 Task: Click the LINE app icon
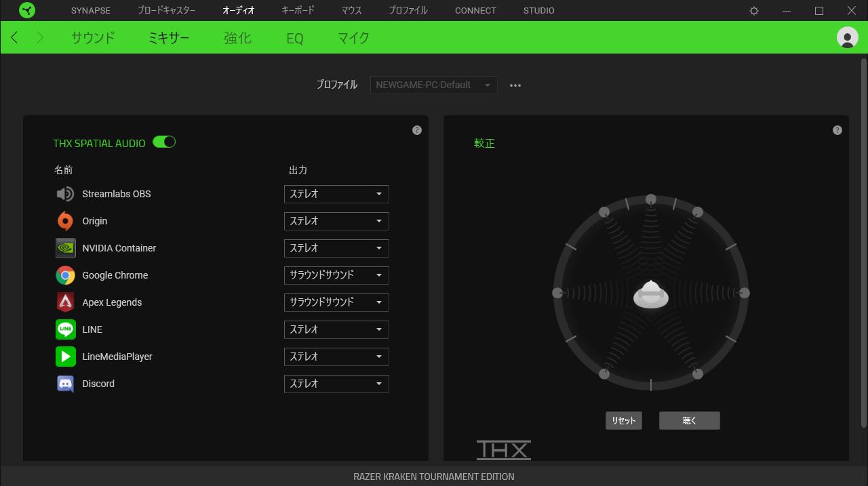(65, 329)
